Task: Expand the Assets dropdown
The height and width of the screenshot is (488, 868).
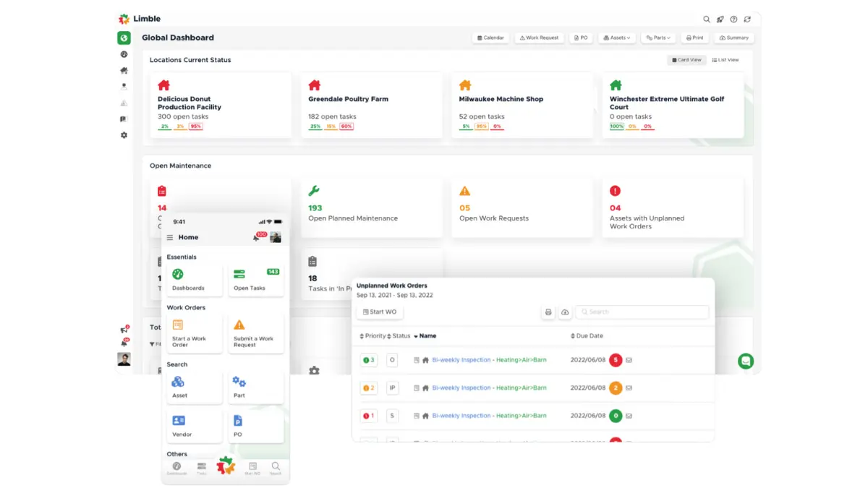Action: click(617, 38)
